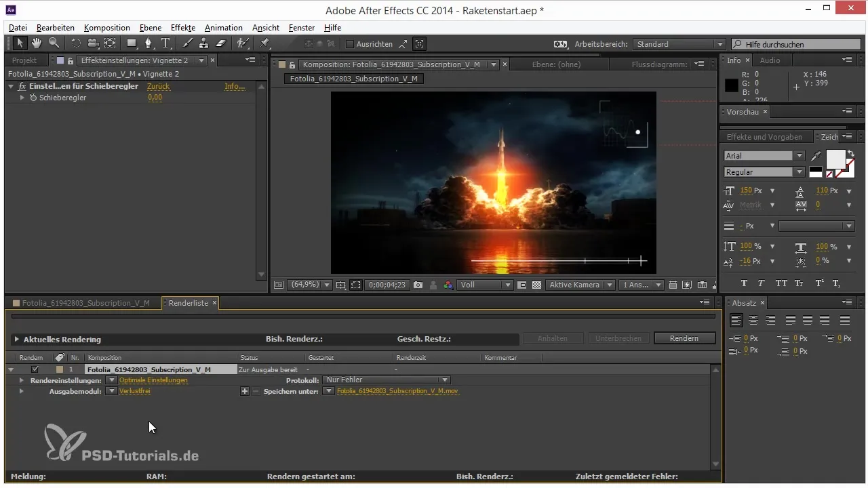Open show channel color management icon
Image resolution: width=868 pixels, height=488 pixels.
(448, 285)
